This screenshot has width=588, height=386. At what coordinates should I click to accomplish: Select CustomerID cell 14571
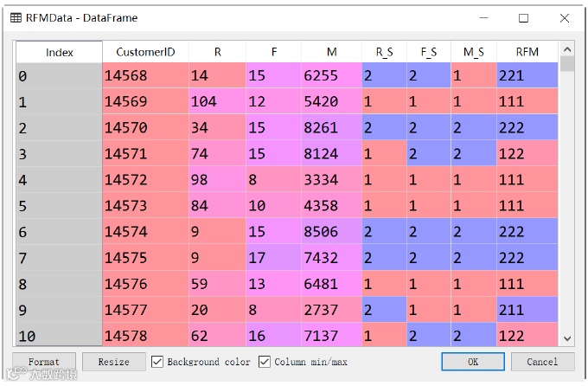[145, 153]
